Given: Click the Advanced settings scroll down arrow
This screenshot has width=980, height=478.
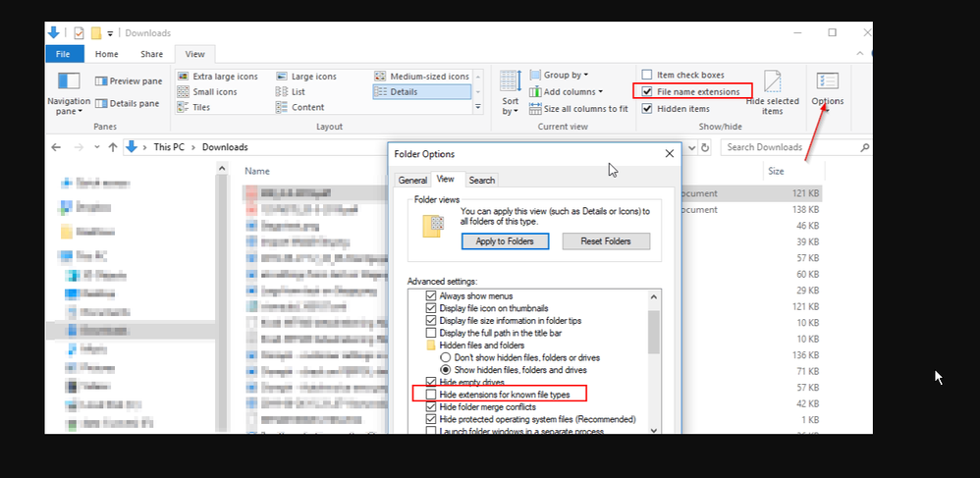Looking at the screenshot, I should click(x=654, y=429).
